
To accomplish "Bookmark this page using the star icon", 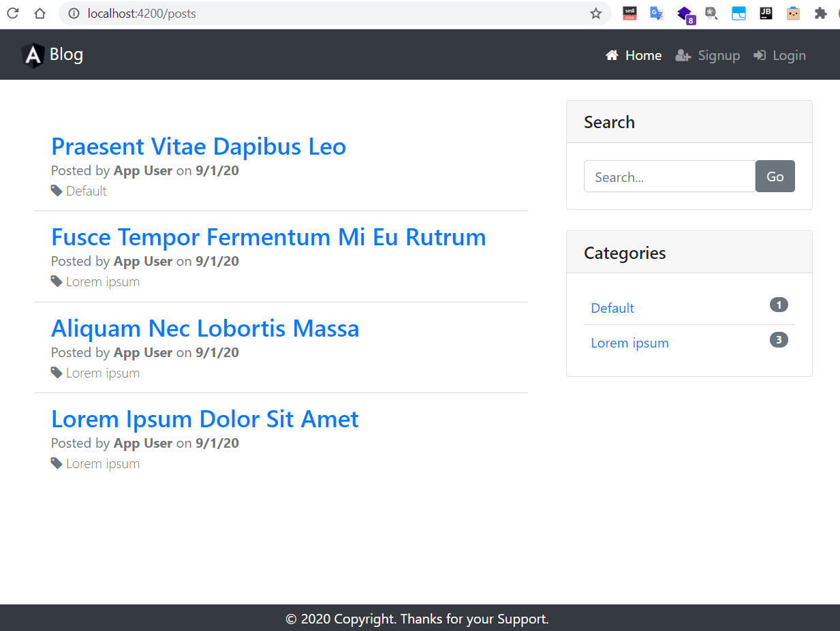I will tap(596, 14).
